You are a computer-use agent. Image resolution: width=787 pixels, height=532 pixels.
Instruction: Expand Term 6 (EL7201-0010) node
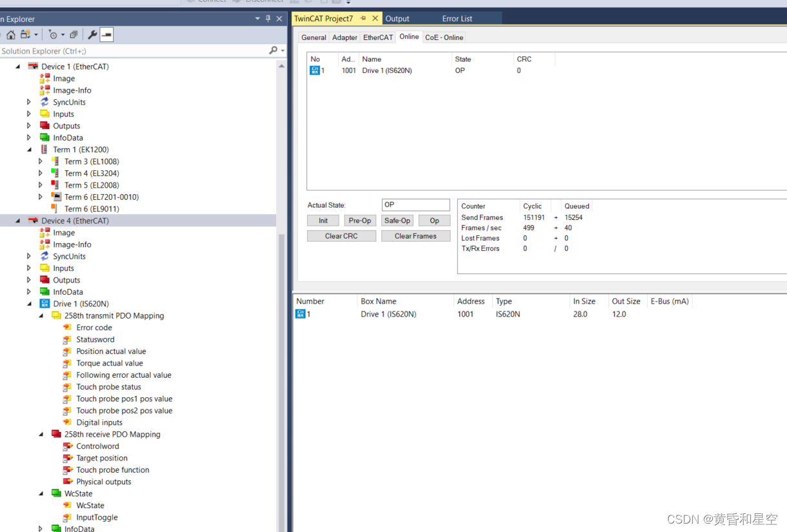(x=40, y=197)
